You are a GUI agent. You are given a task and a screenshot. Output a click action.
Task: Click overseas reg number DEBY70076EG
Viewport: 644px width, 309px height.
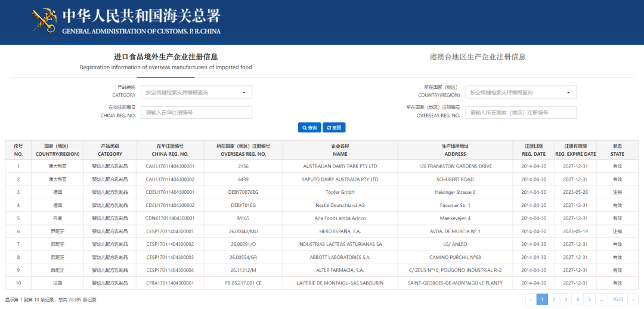click(x=243, y=192)
